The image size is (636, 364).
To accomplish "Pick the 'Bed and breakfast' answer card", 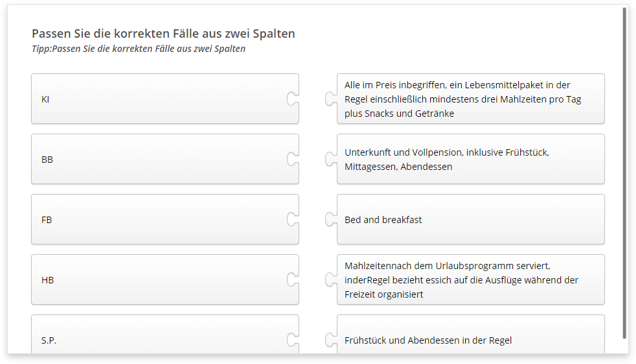I will click(x=471, y=219).
